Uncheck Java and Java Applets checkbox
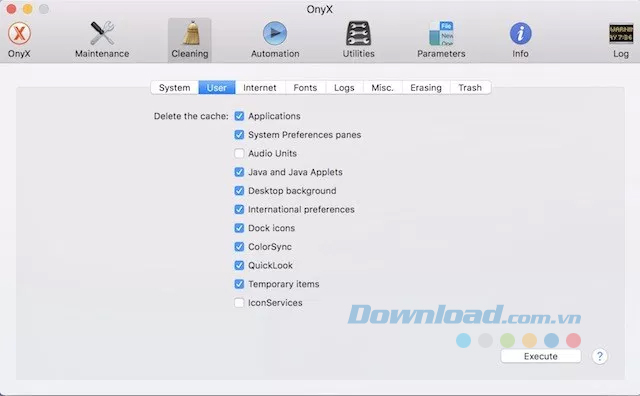This screenshot has height=396, width=640. pyautogui.click(x=239, y=172)
